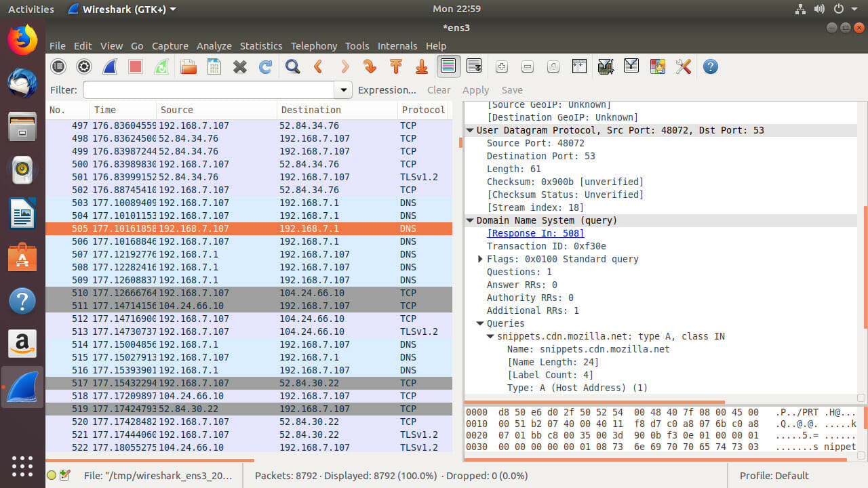868x488 pixels.
Task: Open preferences with the tools icon
Action: tap(683, 66)
